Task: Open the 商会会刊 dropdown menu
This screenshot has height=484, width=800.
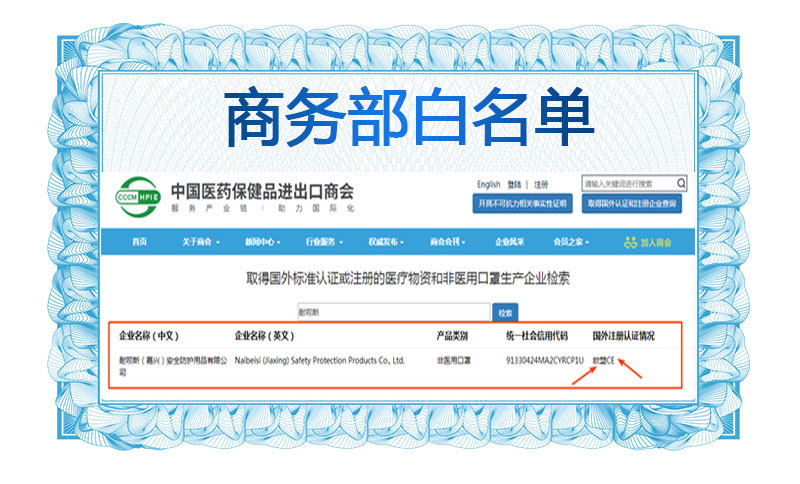Action: click(447, 242)
